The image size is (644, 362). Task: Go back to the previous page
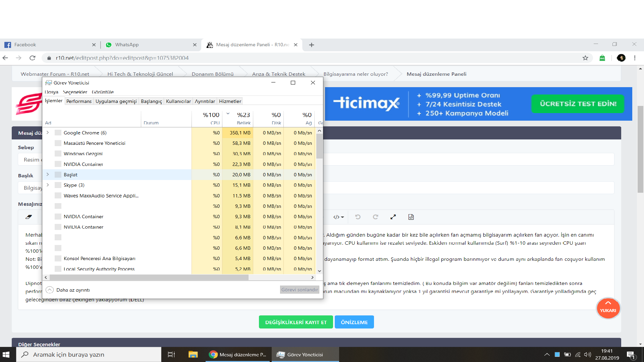5,58
